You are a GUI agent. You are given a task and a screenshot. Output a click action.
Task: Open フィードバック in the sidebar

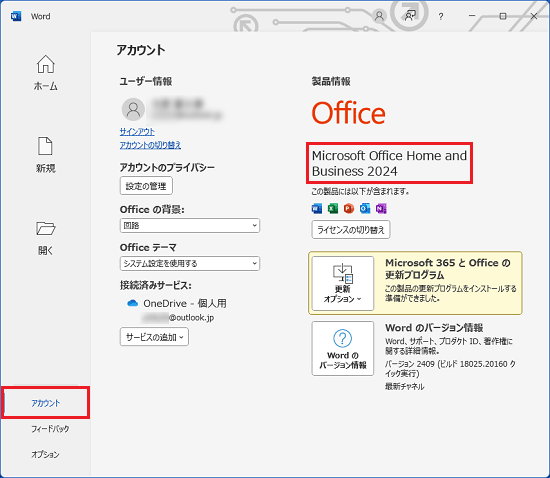[50, 429]
